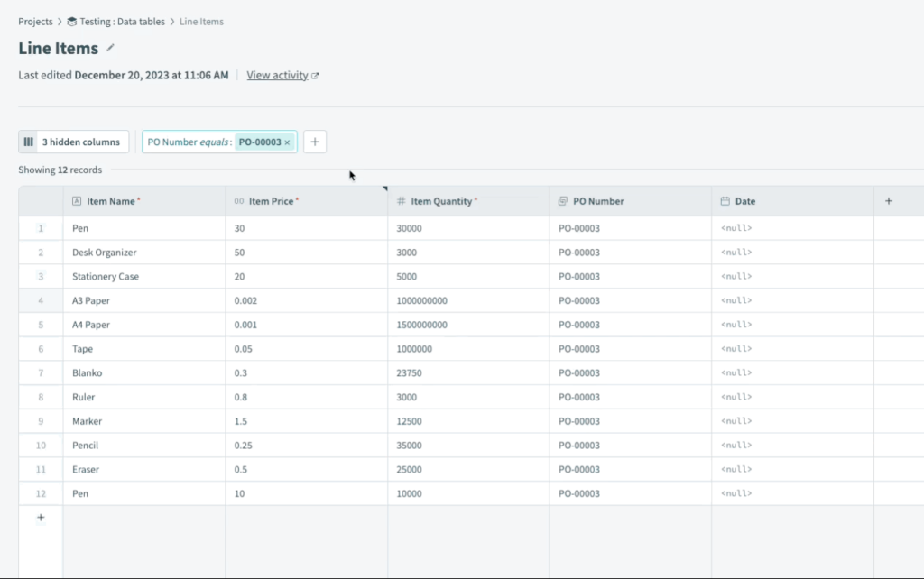The image size is (924, 579).
Task: Click the calendar icon on Date column
Action: coord(725,200)
